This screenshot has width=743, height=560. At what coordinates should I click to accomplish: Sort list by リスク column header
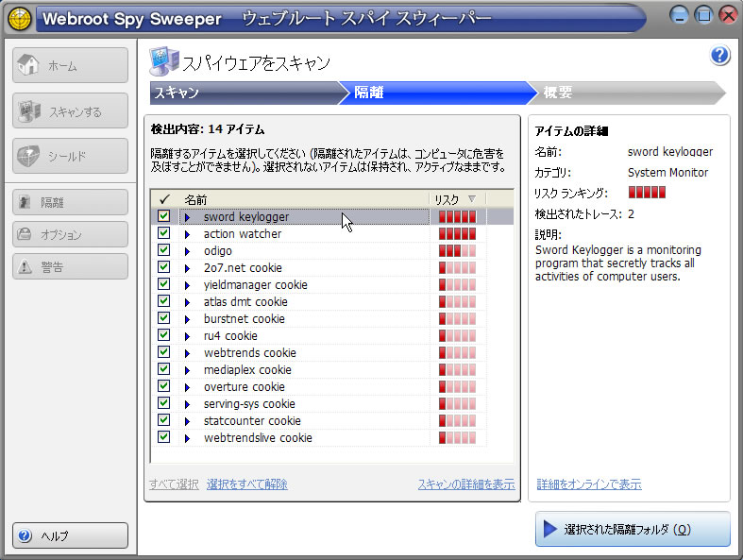coord(458,199)
